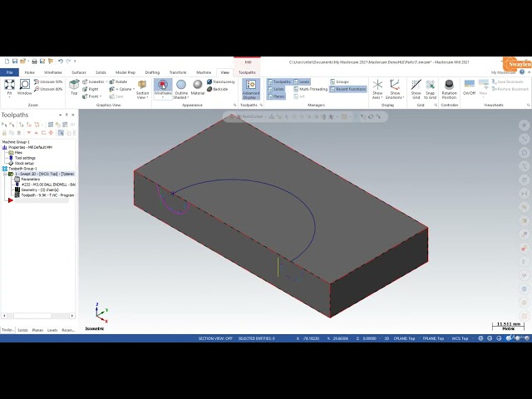Click Select all operations icon in Toolpaths panel
532x399 pixels.
click(4, 125)
